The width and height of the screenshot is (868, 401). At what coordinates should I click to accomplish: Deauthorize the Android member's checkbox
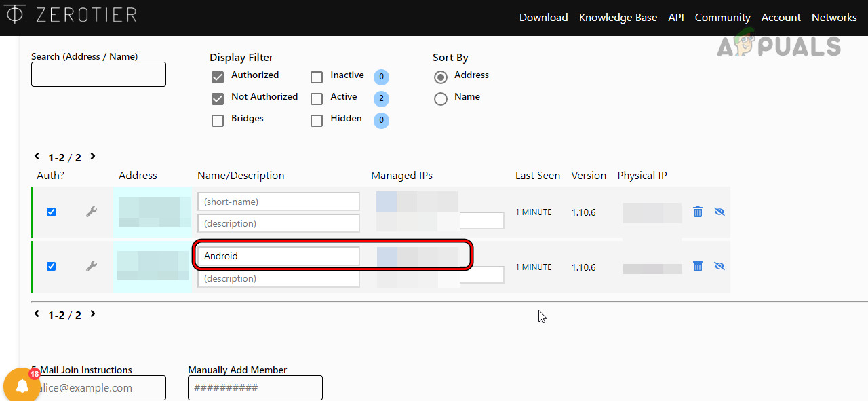(x=51, y=266)
